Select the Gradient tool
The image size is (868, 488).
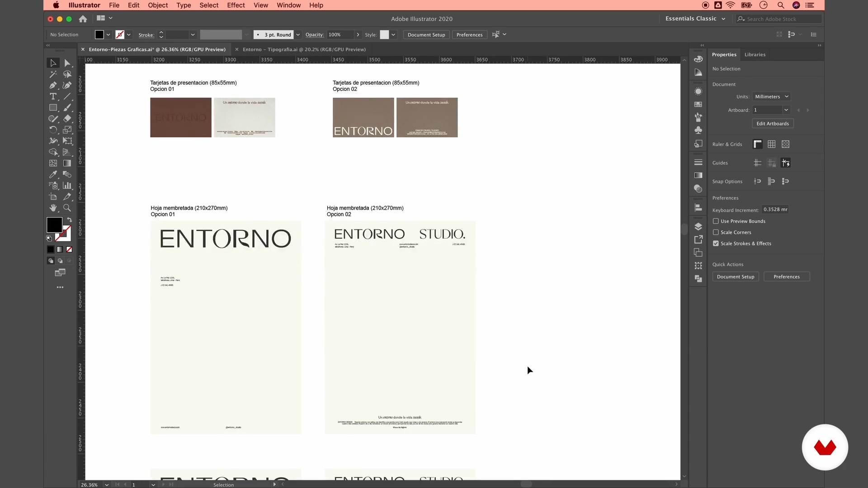67,163
